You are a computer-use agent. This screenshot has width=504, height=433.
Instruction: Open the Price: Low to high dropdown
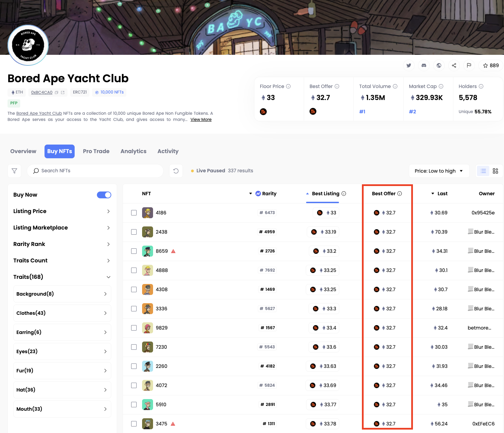click(439, 171)
